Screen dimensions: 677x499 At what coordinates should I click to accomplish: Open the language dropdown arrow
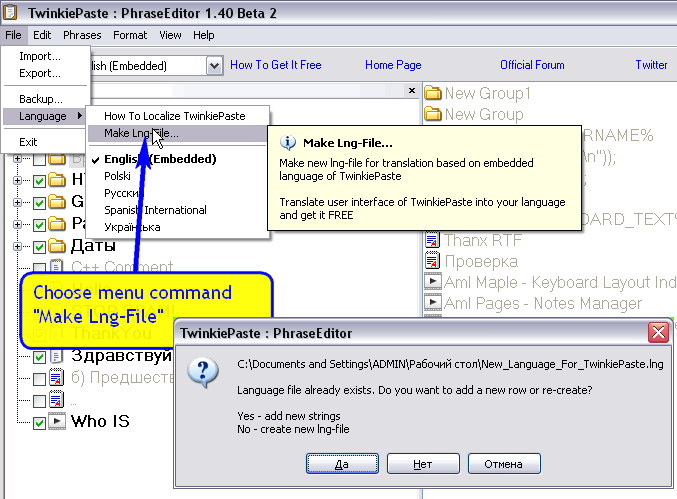(214, 66)
